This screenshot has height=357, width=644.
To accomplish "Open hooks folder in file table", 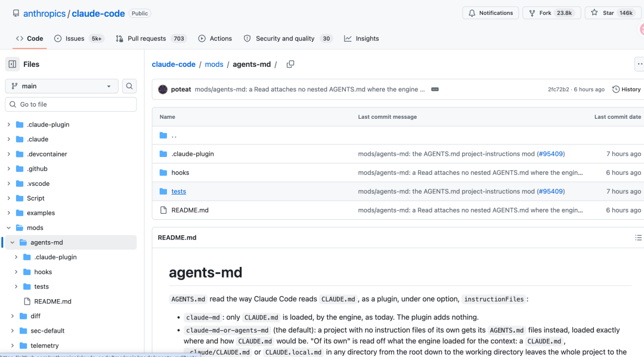I will click(x=180, y=173).
